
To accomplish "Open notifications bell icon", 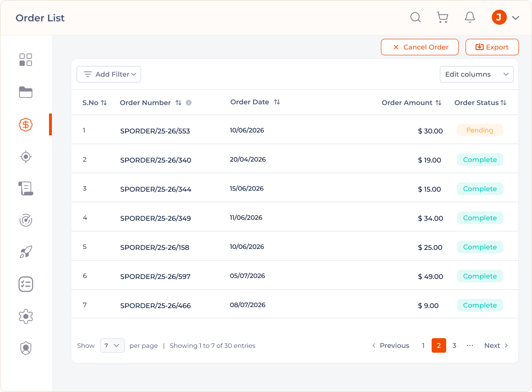I will 470,17.
